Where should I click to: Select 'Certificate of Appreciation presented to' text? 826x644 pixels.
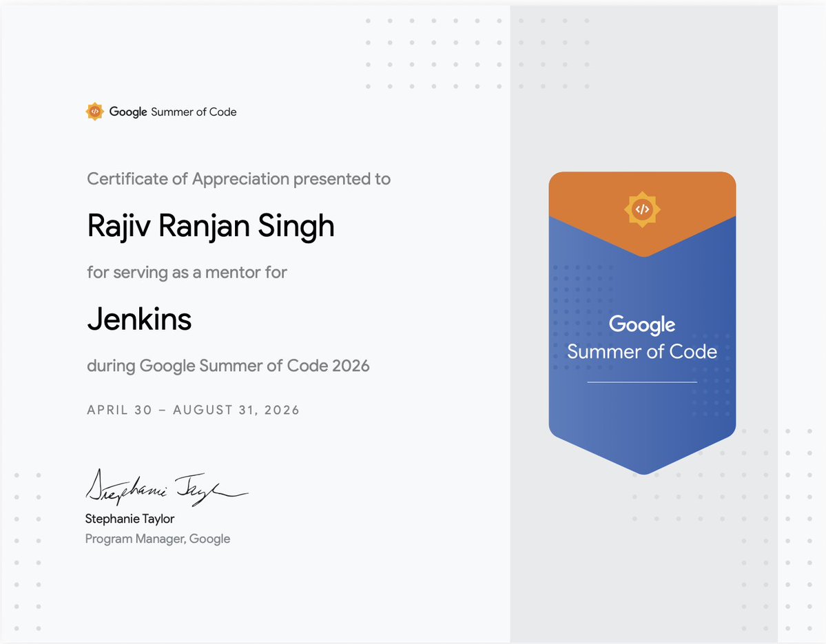point(238,179)
